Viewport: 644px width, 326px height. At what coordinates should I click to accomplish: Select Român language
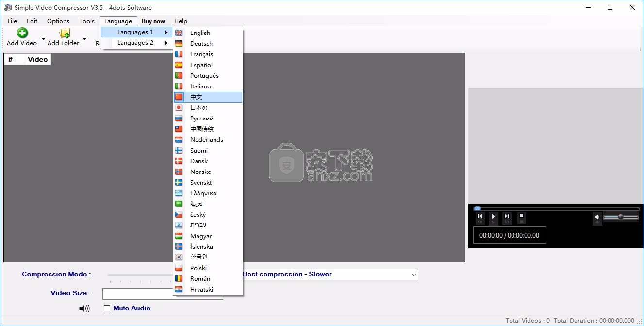click(x=208, y=278)
